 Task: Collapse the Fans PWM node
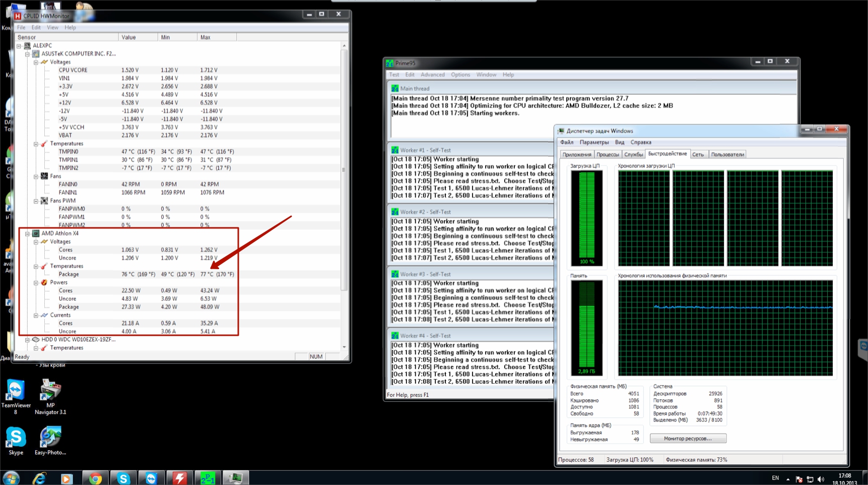(x=36, y=201)
